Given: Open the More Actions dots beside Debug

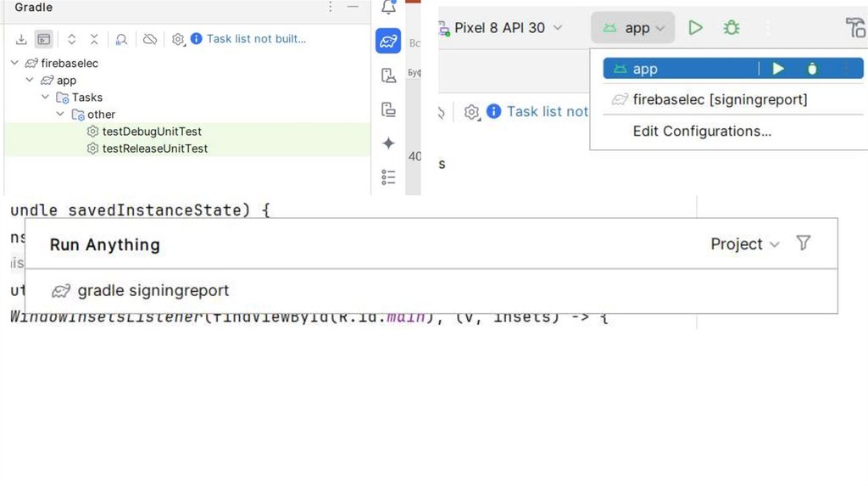Looking at the screenshot, I should click(x=768, y=28).
